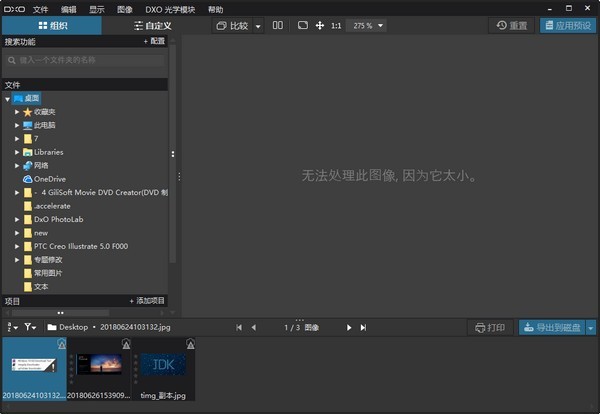Image resolution: width=600 pixels, height=414 pixels.
Task: Jump to last image
Action: 363,328
